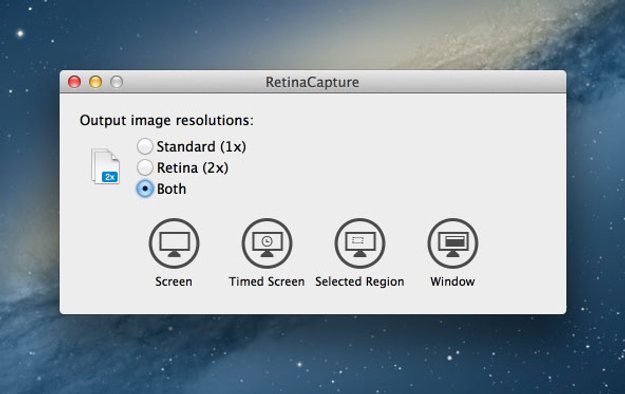Click the 2x document image icon
The width and height of the screenshot is (625, 394).
[x=106, y=166]
